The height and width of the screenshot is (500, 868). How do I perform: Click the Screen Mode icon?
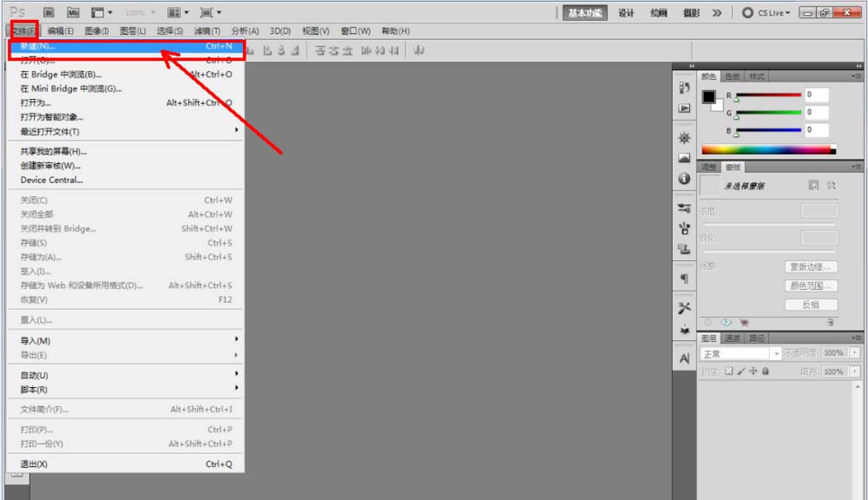point(207,12)
